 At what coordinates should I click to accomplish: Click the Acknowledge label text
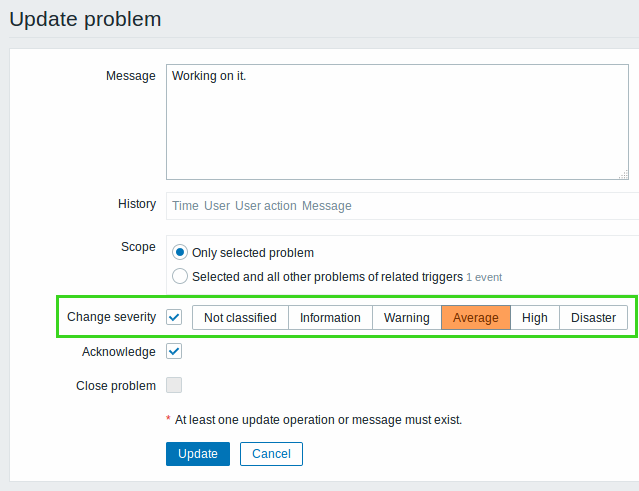(x=118, y=352)
